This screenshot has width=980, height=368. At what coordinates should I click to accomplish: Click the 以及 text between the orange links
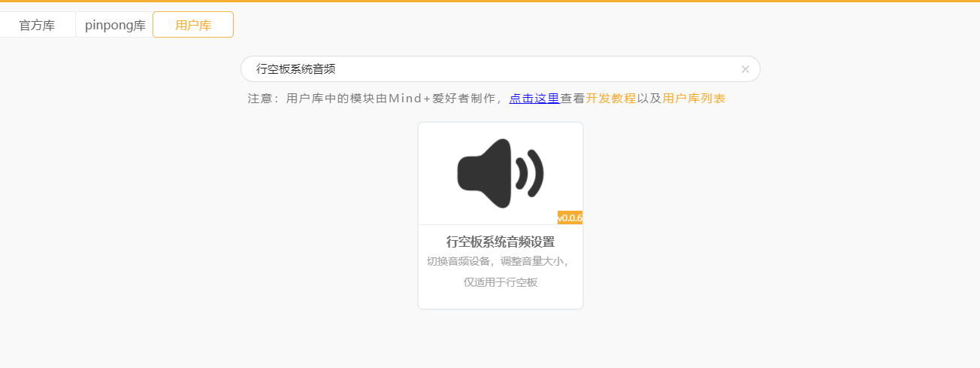pos(649,99)
